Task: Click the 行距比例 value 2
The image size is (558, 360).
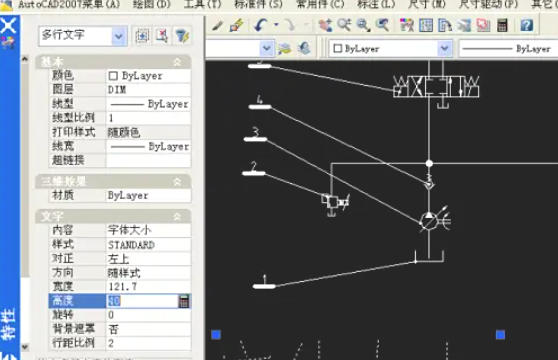Action: (148, 343)
